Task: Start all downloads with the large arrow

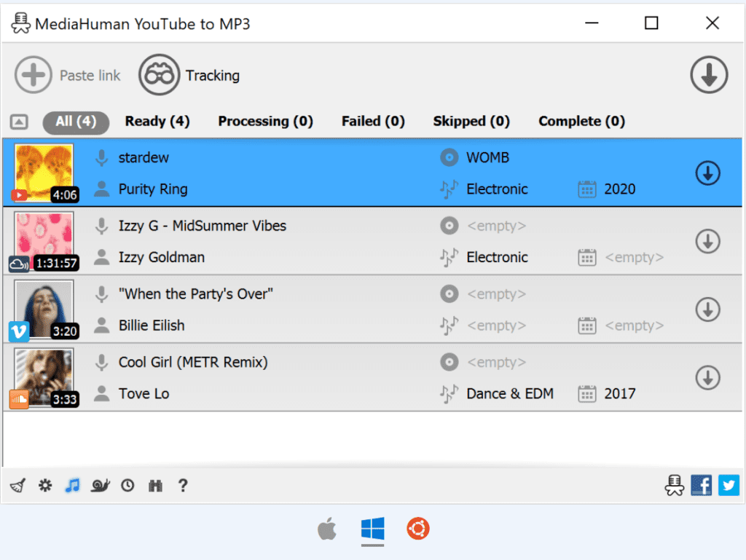Action: coord(709,75)
